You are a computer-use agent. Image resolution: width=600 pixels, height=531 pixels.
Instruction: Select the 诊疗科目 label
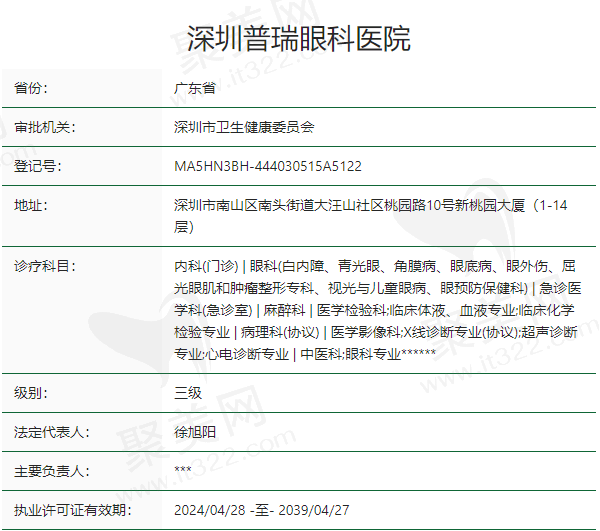click(x=45, y=266)
